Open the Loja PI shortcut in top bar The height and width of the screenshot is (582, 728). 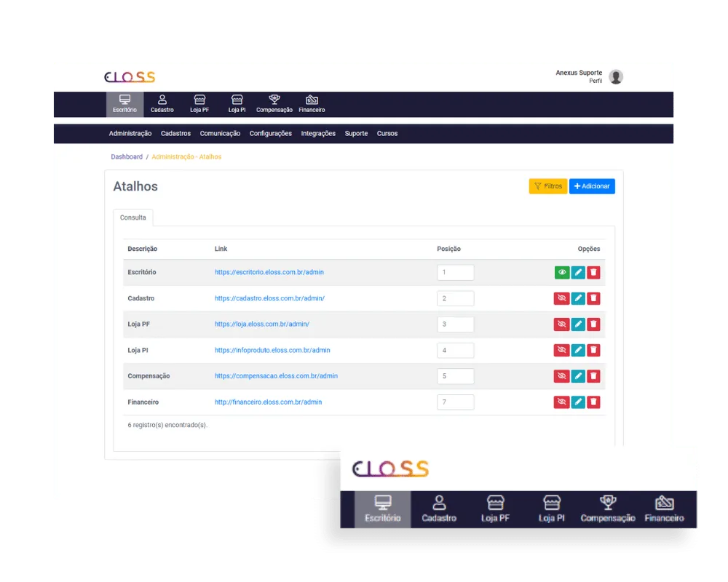(x=237, y=104)
